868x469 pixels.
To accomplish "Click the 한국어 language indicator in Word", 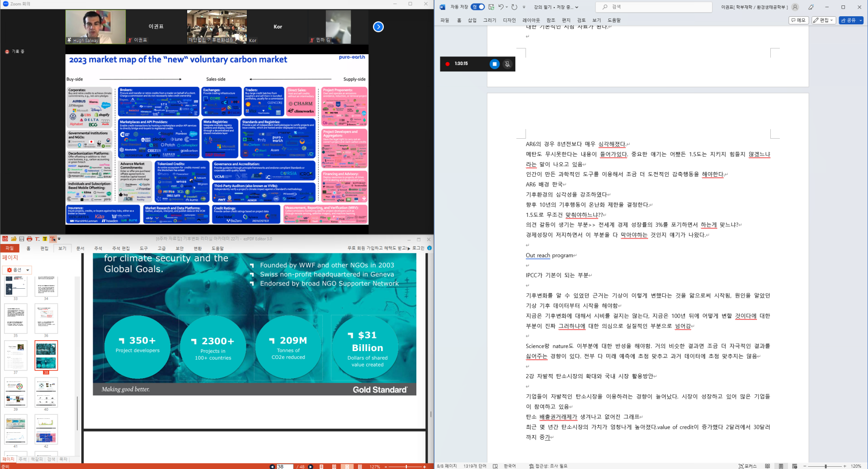I will point(509,466).
